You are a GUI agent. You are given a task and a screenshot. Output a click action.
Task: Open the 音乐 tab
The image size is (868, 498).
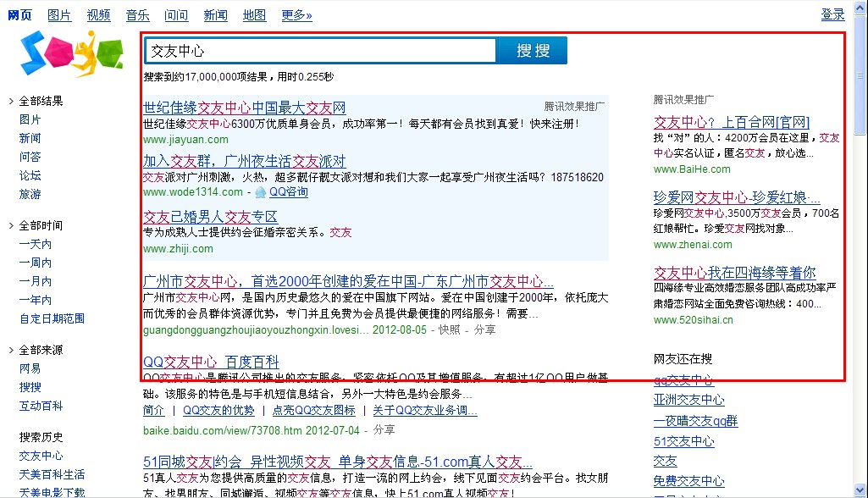pyautogui.click(x=138, y=15)
